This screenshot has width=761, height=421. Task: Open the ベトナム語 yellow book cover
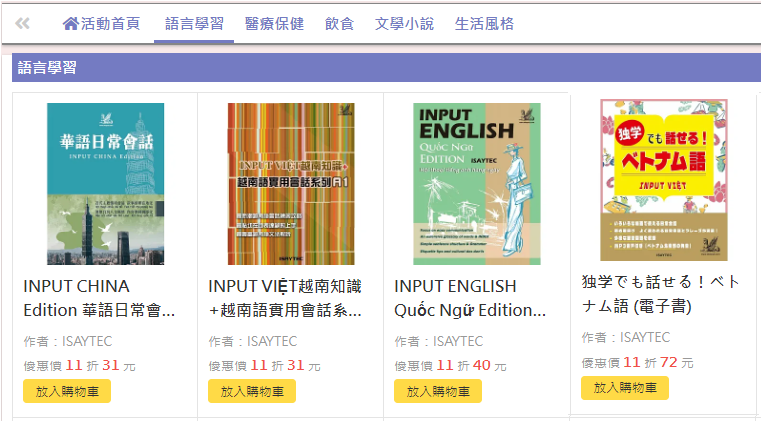[664, 180]
